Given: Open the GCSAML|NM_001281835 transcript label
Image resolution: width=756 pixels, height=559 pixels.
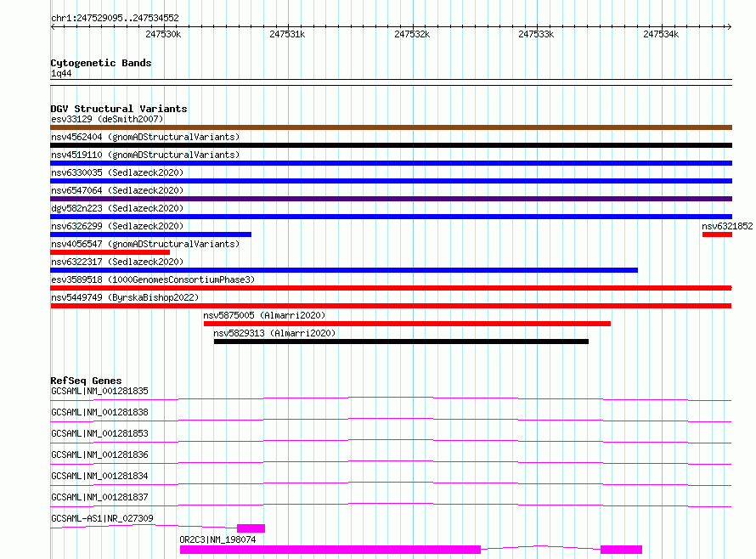Looking at the screenshot, I should (x=99, y=391).
